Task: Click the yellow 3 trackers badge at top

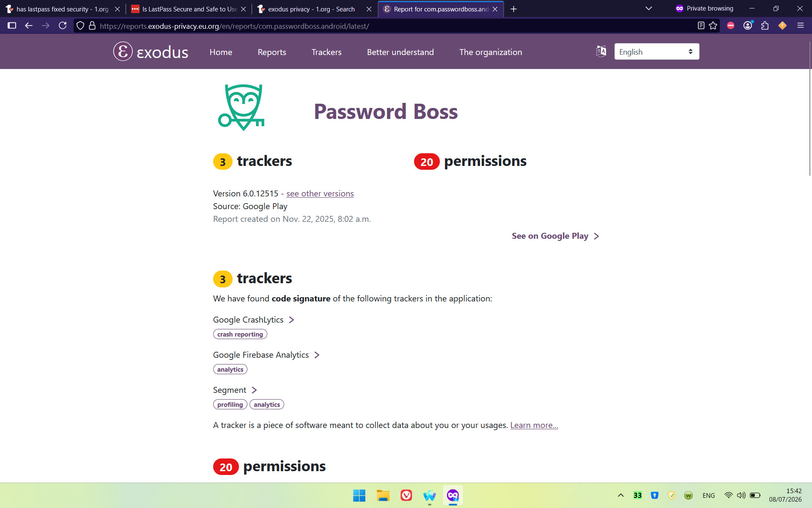Action: pyautogui.click(x=222, y=162)
